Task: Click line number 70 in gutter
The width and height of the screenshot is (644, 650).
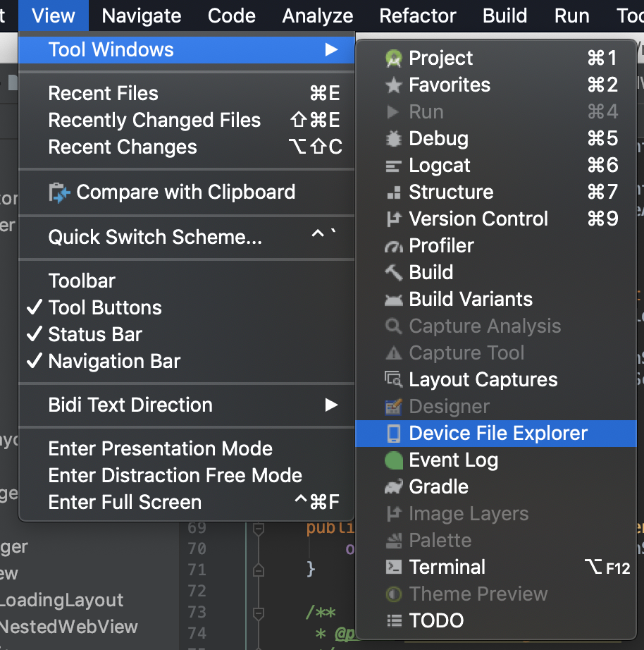Action: pos(197,549)
